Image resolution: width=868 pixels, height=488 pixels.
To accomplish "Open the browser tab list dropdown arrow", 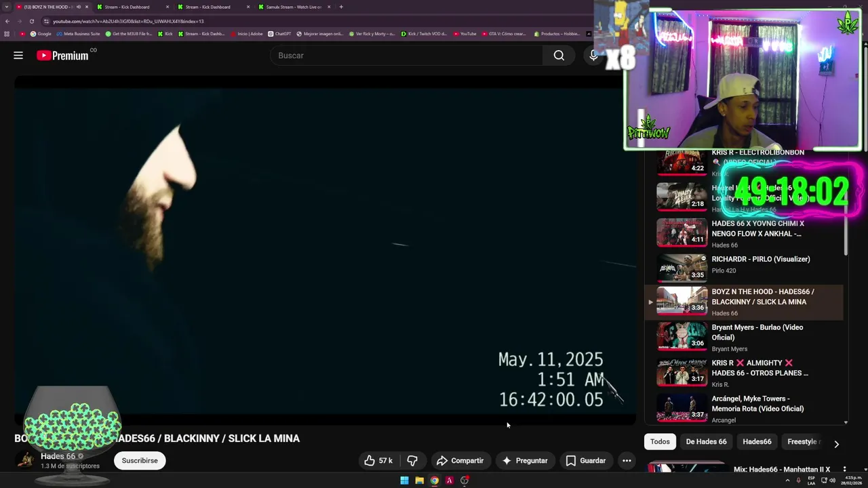I will pyautogui.click(x=7, y=7).
